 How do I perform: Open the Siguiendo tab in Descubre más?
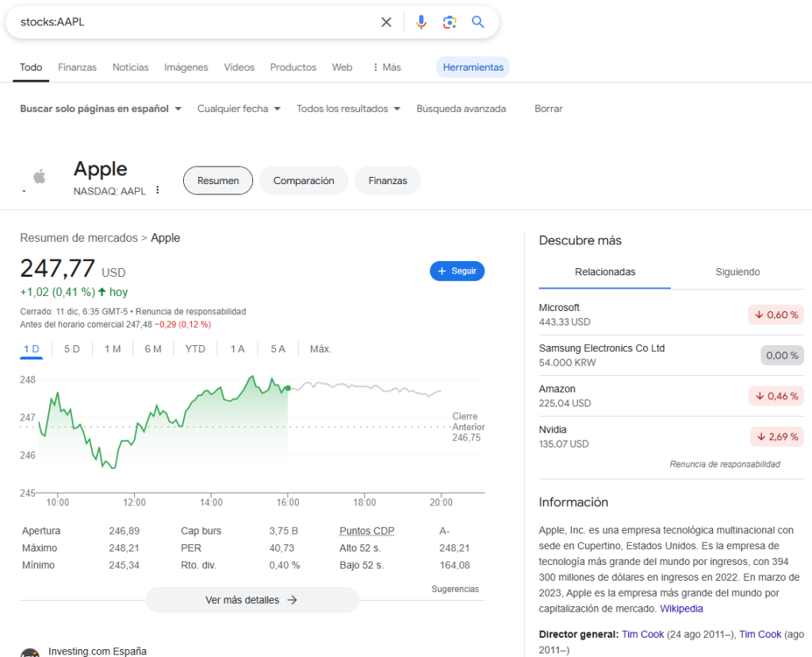pyautogui.click(x=737, y=272)
